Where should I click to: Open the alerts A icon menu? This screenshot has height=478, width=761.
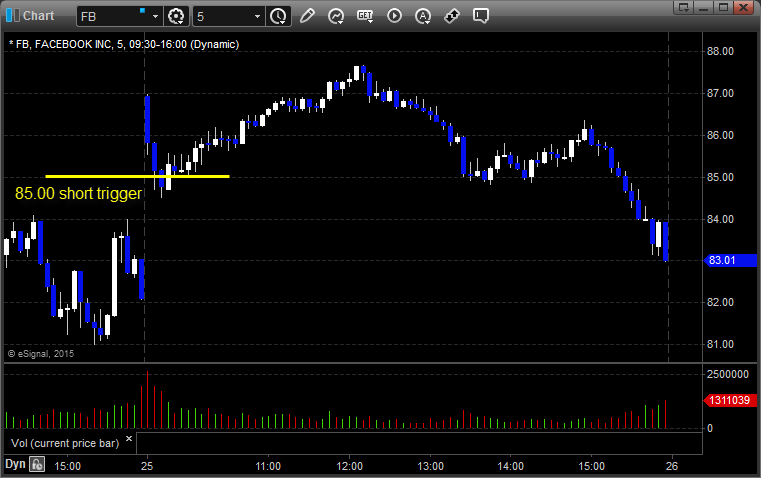tap(423, 16)
